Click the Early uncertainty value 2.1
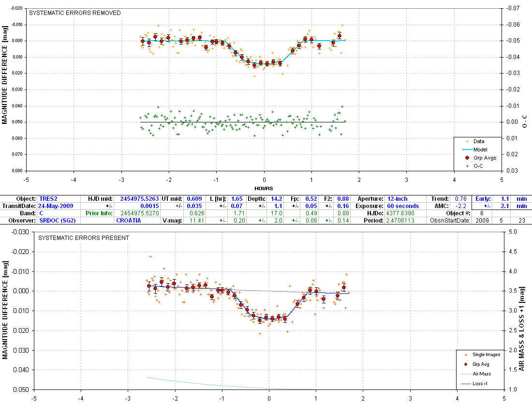 point(505,206)
